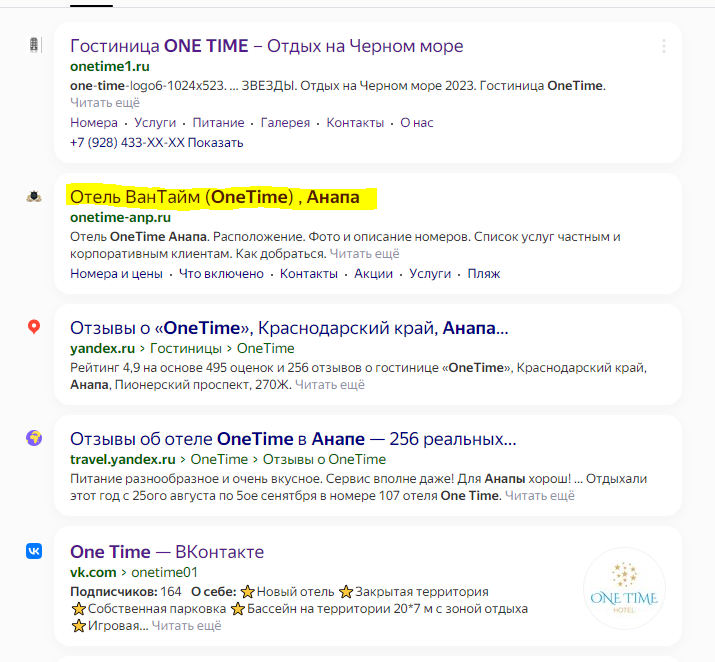715x662 pixels.
Task: Open 'Контакты' sitelink under onetime-anp.ru
Action: (309, 274)
